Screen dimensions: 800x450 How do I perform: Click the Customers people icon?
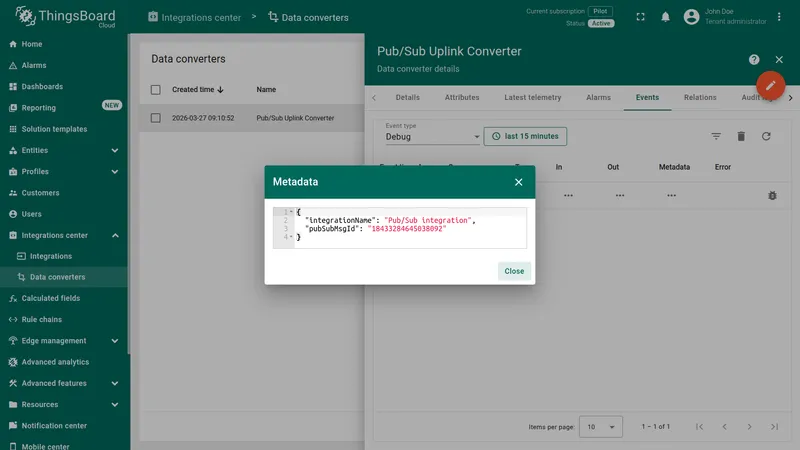[x=13, y=193]
